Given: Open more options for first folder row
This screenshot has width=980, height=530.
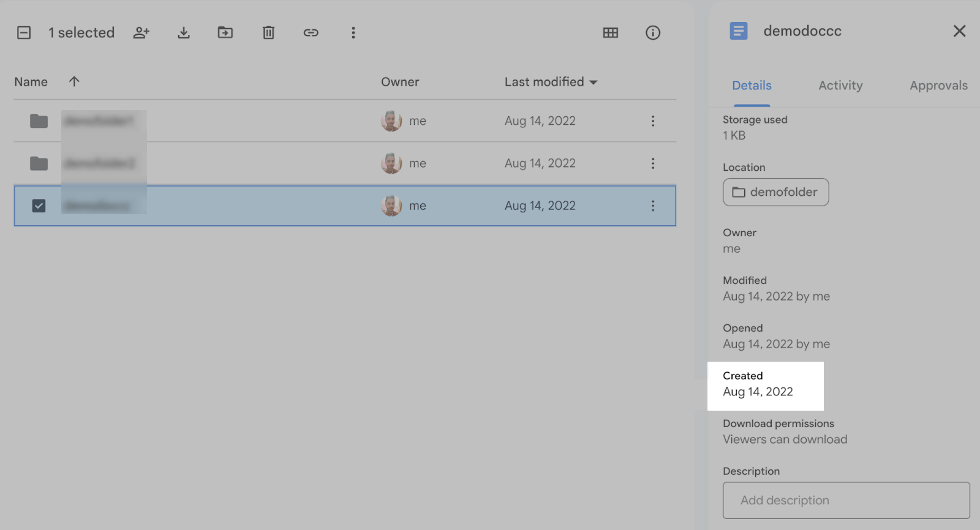Looking at the screenshot, I should pos(653,121).
